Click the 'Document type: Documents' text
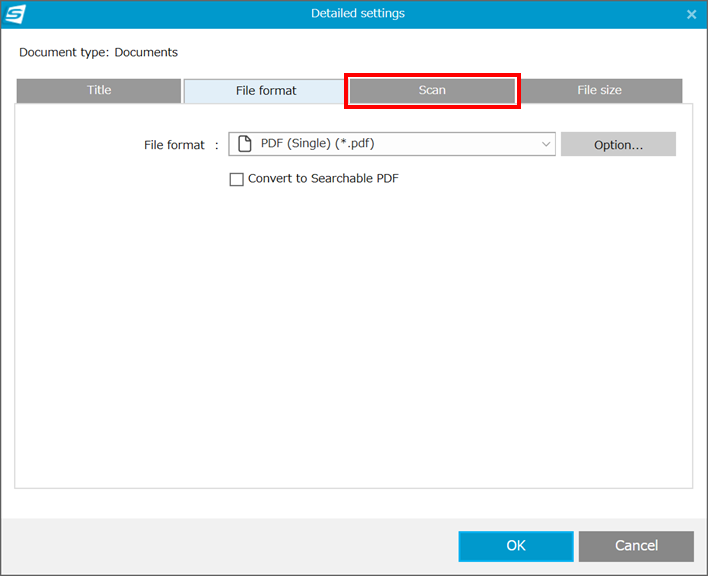 click(98, 52)
